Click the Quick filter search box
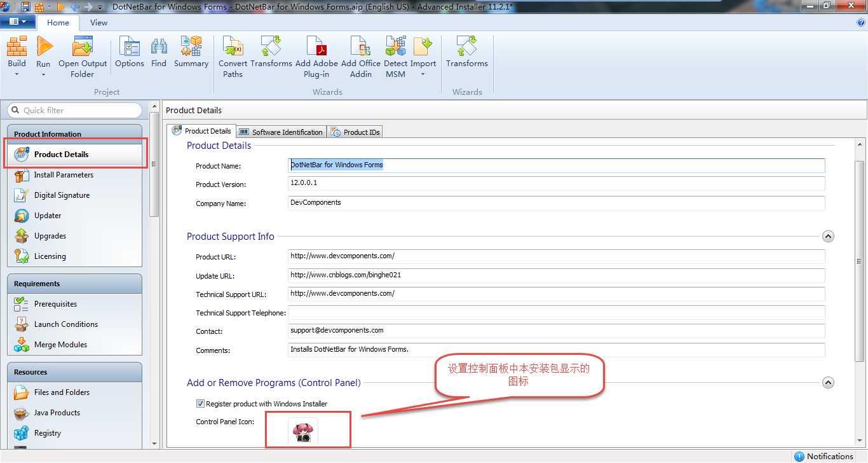Screen dimensions: 868x463 coord(74,110)
